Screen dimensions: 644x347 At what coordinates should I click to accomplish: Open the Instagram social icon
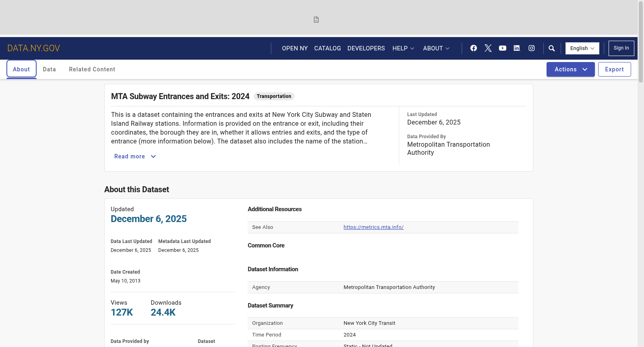[x=532, y=48]
